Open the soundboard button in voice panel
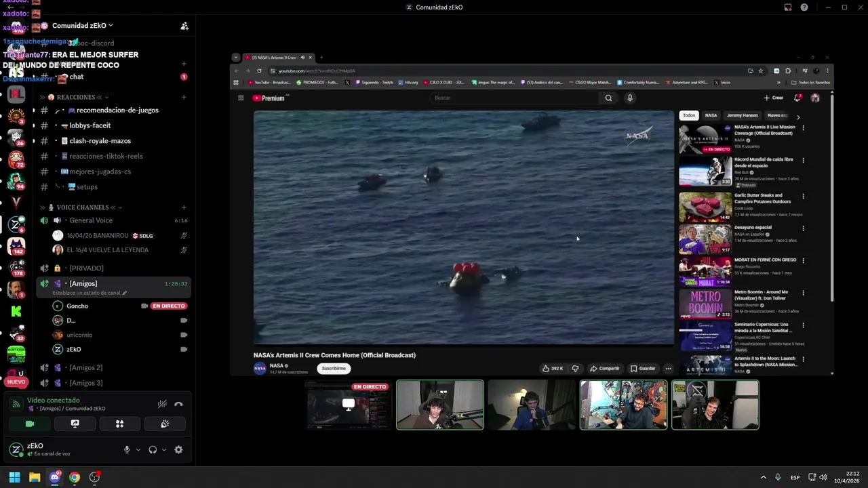Image resolution: width=868 pixels, height=488 pixels. tap(165, 424)
